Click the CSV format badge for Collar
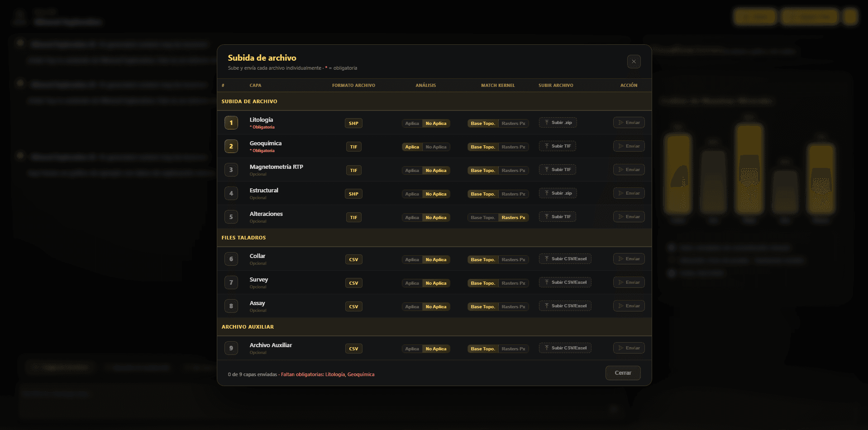The height and width of the screenshot is (430, 868). (353, 259)
